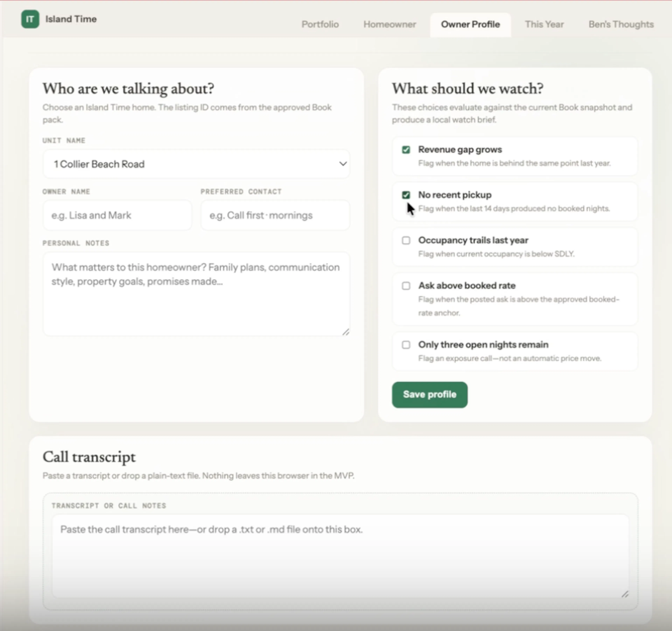Screen dimensions: 672x631
Task: Click the chevron arrow in Unit Name selector
Action: pyautogui.click(x=343, y=164)
